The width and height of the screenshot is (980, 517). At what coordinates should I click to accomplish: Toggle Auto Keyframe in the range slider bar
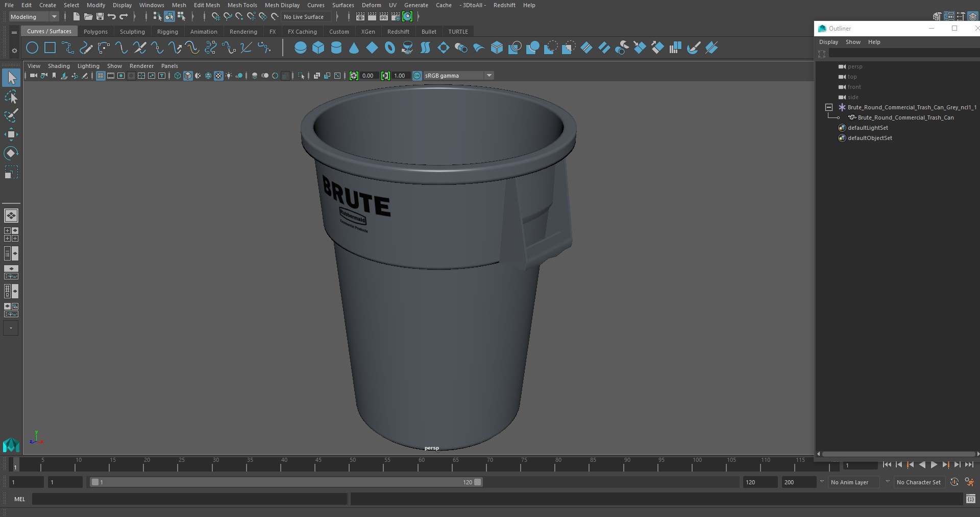point(954,482)
